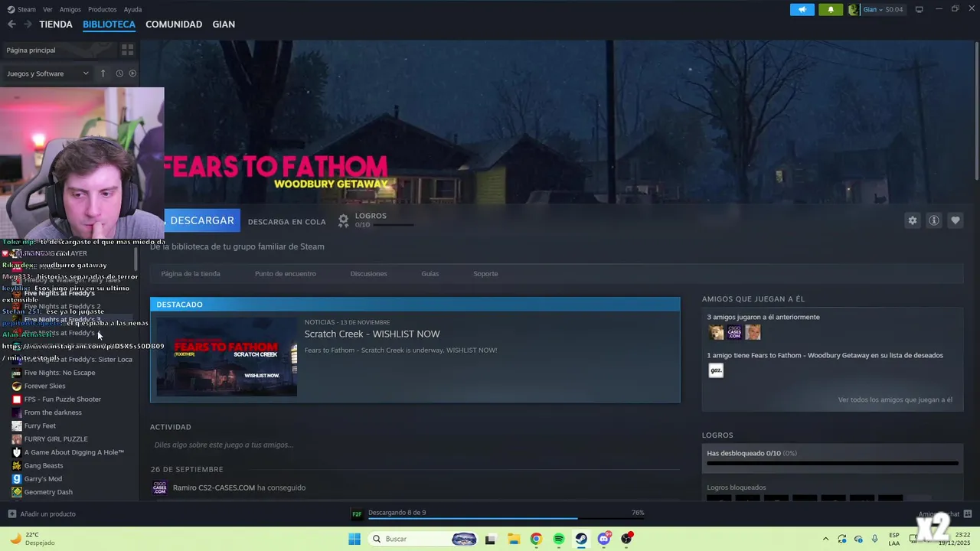The height and width of the screenshot is (551, 980).
Task: Open Discusiones tab
Action: (x=368, y=273)
